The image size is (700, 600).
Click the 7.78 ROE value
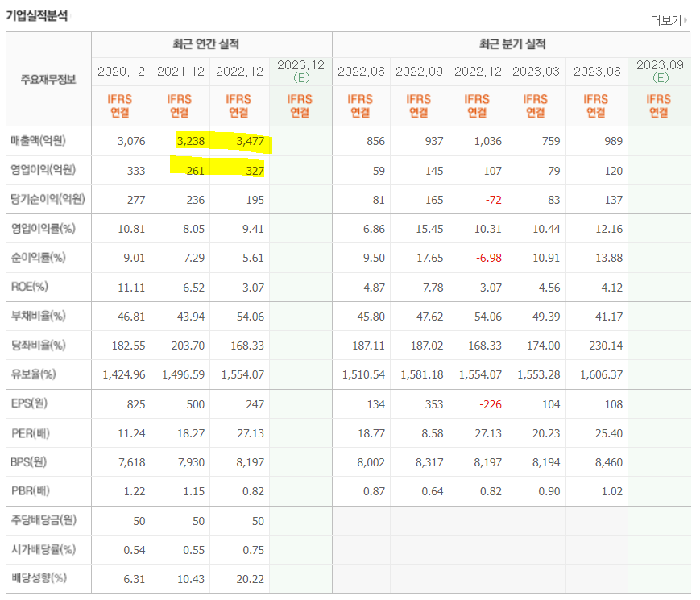click(433, 288)
